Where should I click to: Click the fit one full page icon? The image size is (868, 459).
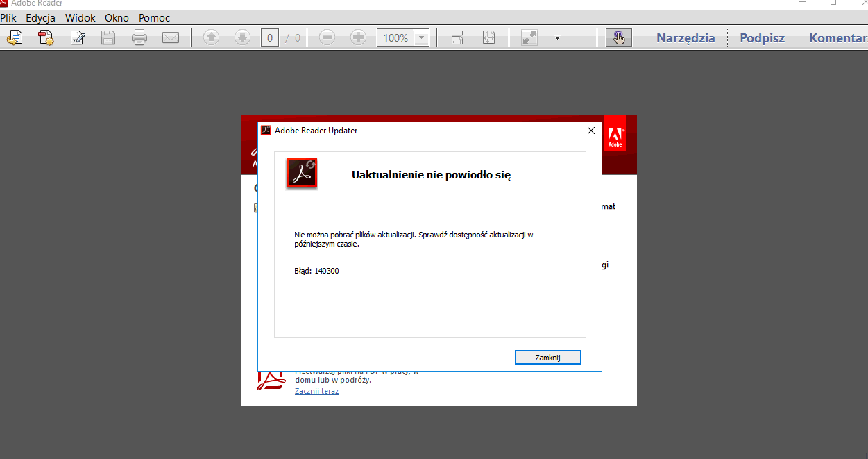coord(488,38)
